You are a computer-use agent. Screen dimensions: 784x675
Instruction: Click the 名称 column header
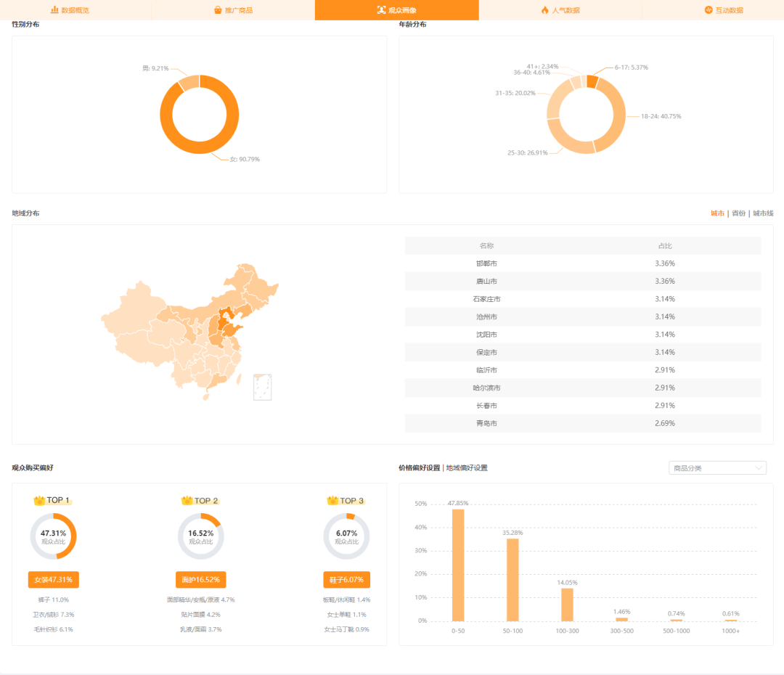[x=486, y=246]
